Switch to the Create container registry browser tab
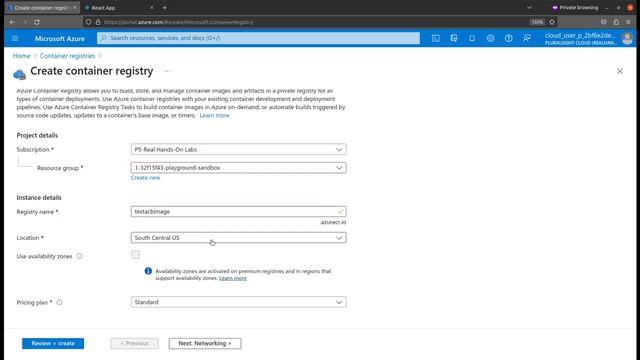The image size is (640, 360). click(x=42, y=8)
